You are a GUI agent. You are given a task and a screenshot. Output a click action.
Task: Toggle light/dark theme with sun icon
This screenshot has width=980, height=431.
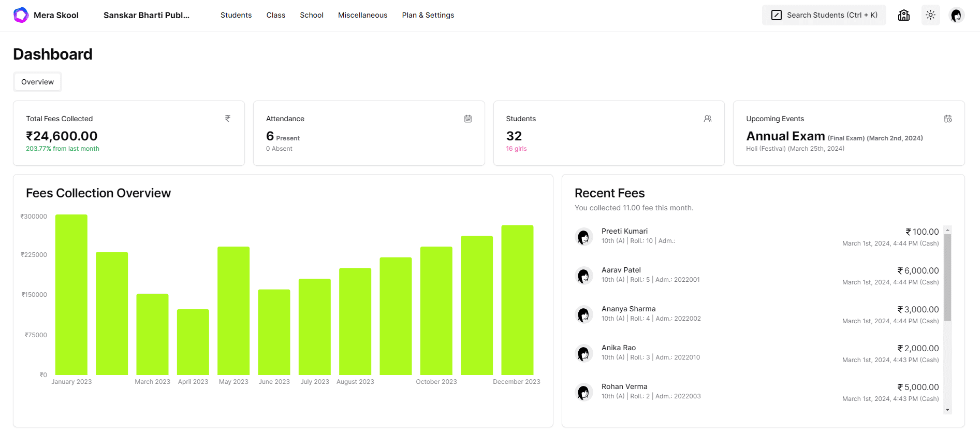tap(930, 15)
